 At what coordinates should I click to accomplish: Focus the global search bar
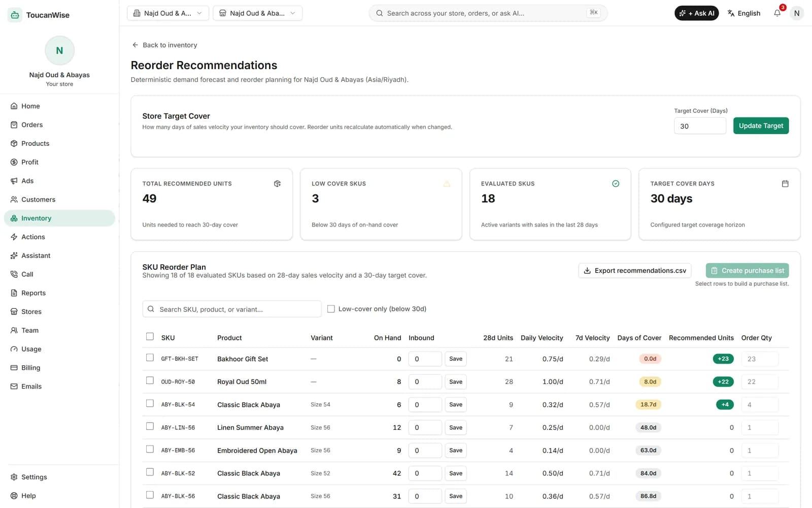click(x=488, y=13)
